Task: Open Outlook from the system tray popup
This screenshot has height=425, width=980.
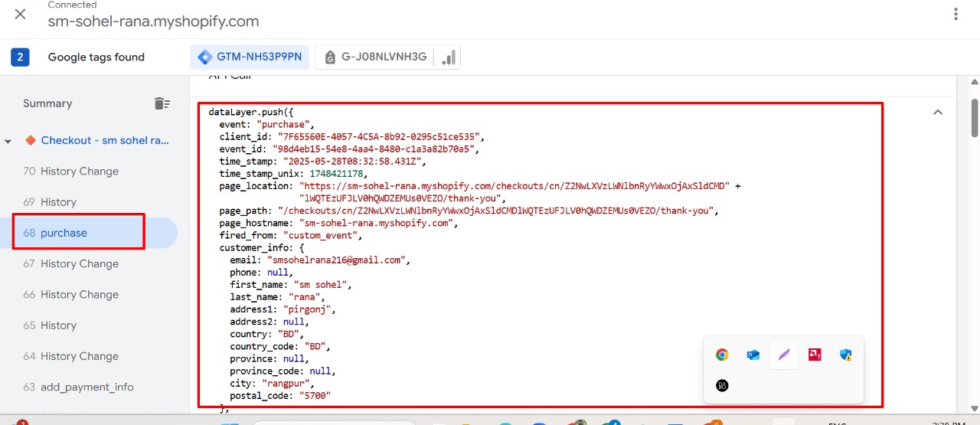Action: point(753,355)
